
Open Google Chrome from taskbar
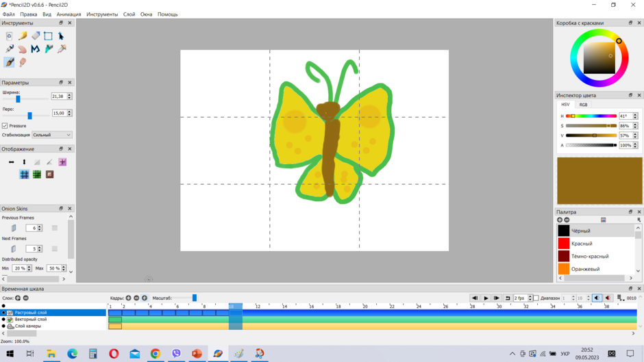click(156, 353)
